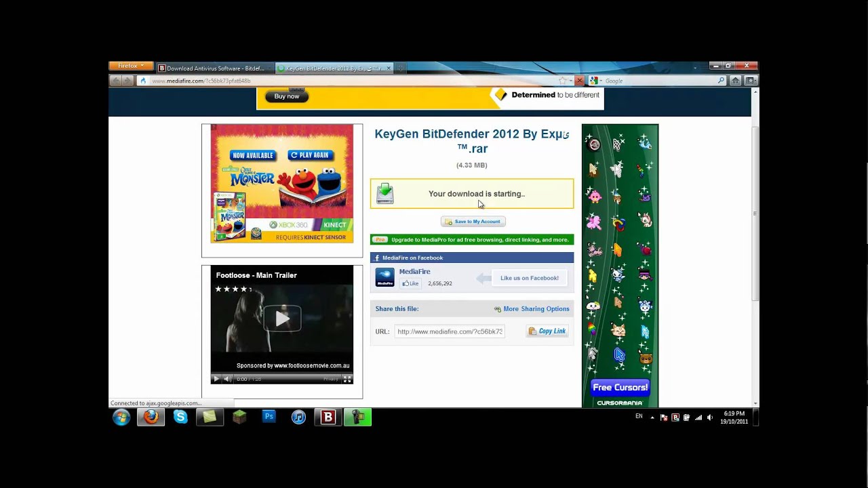Open Photoshop from the taskbar
Screen dimensions: 868x488
(x=269, y=417)
